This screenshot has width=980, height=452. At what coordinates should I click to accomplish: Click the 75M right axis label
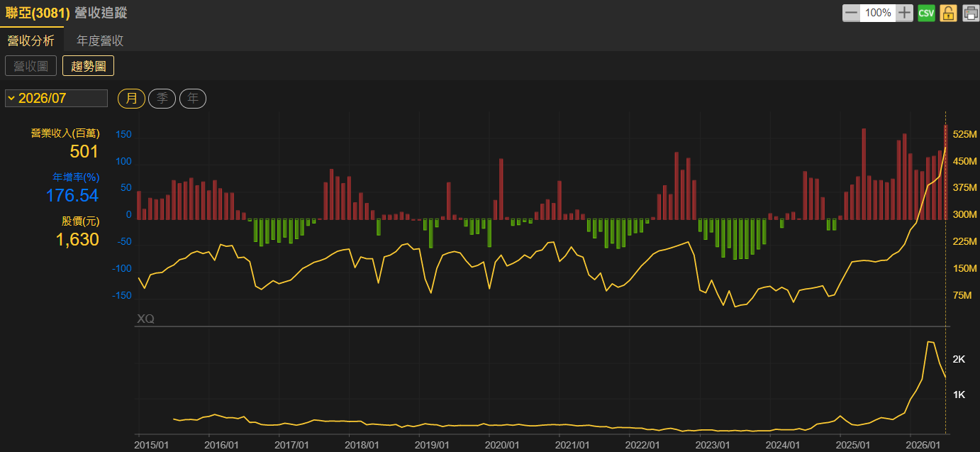coord(962,296)
